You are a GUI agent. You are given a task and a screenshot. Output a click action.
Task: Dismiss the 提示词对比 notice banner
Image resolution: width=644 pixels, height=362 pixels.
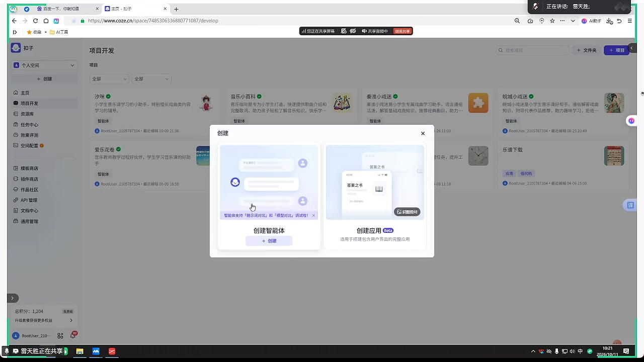pos(313,215)
